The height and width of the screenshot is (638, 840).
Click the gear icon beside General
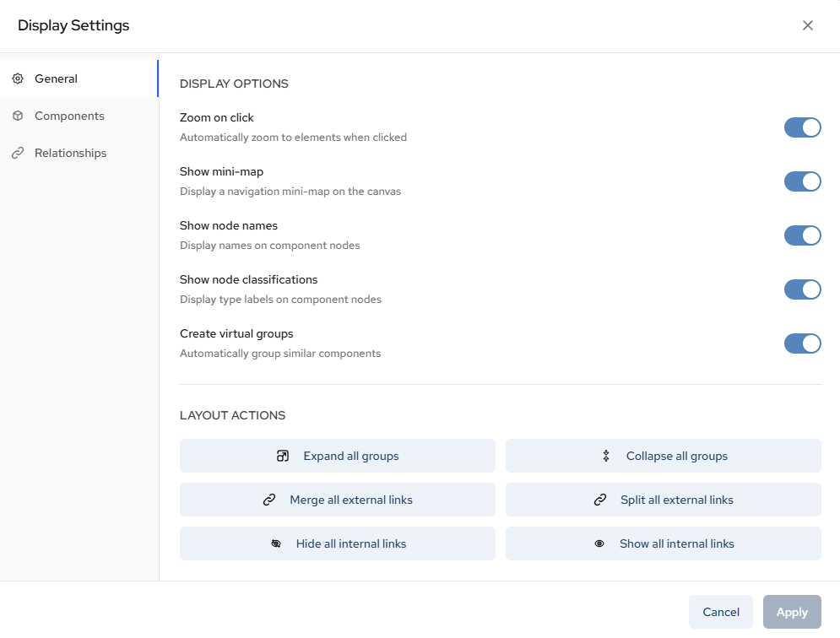(18, 78)
